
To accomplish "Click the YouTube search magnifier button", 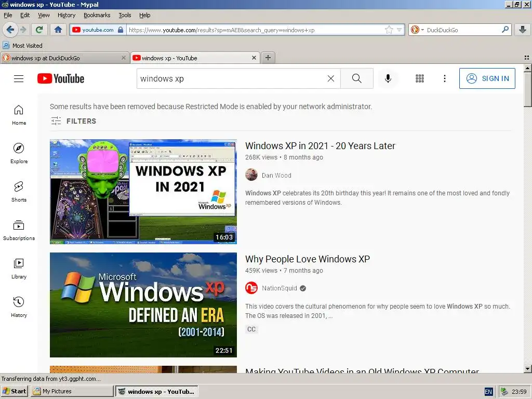I will 356,78.
